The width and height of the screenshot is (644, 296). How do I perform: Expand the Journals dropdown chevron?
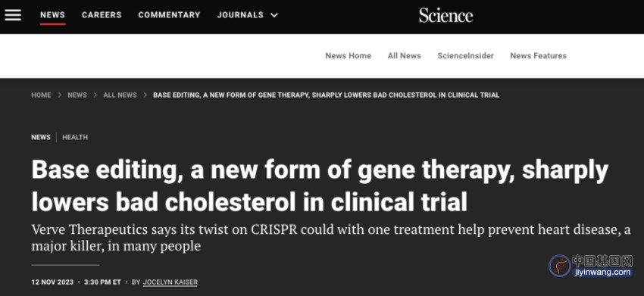(274, 15)
